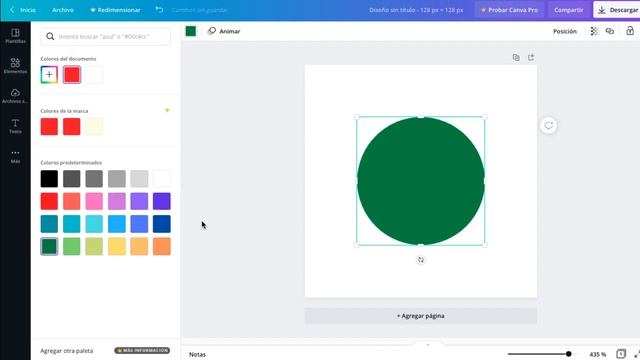The image size is (640, 360).
Task: Click the undo arrow in top bar
Action: 159,9
